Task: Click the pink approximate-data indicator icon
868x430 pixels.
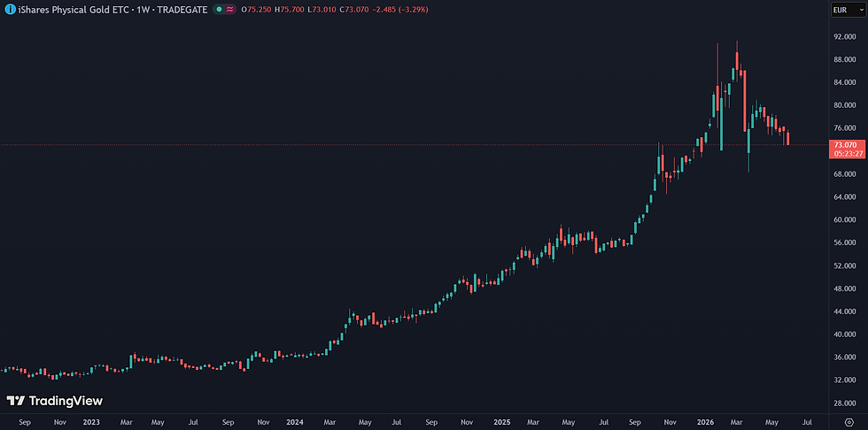Action: pos(229,10)
